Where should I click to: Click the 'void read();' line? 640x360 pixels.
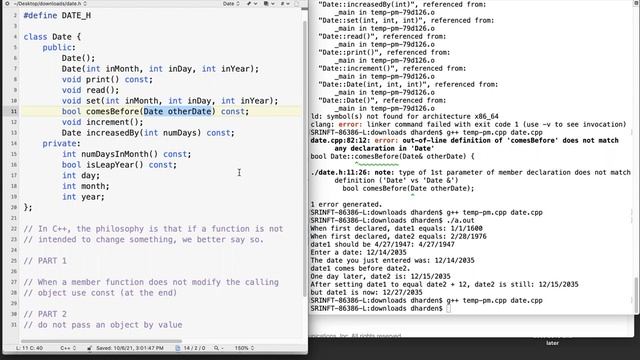click(91, 90)
